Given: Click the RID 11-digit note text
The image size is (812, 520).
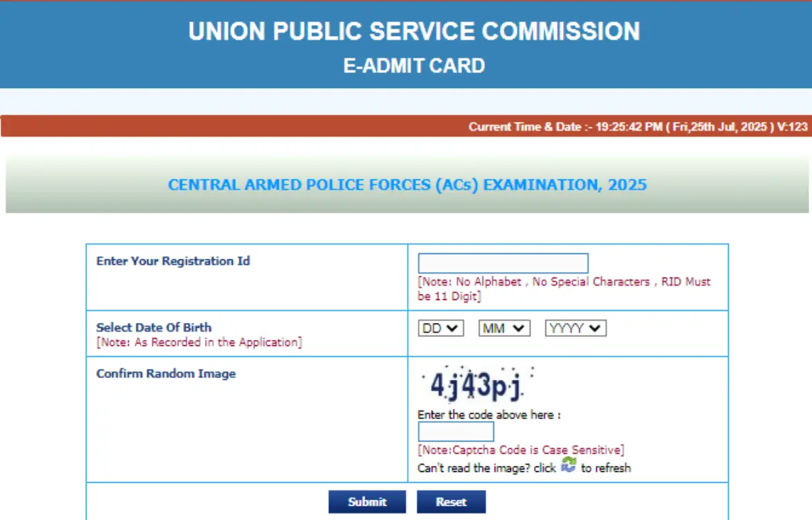Looking at the screenshot, I should pyautogui.click(x=564, y=288).
